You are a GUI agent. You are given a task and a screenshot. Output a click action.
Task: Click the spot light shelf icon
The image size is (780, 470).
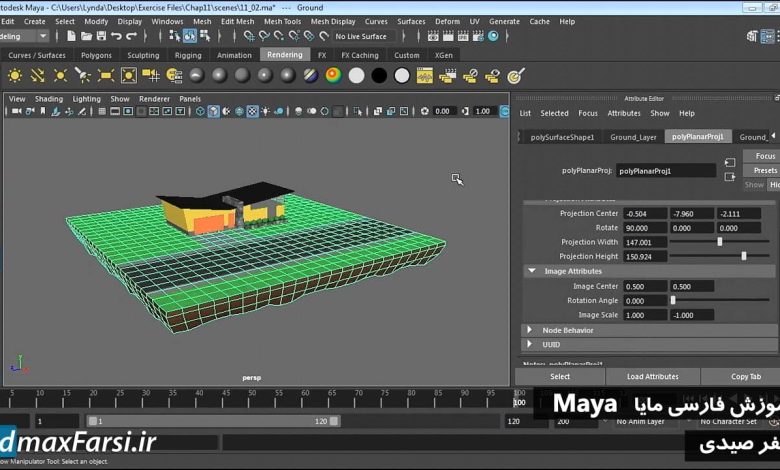pos(83,75)
